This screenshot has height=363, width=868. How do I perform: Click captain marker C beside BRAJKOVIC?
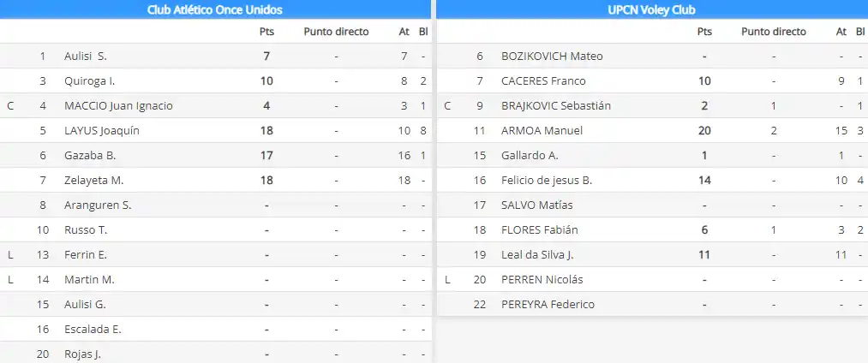pyautogui.click(x=447, y=106)
